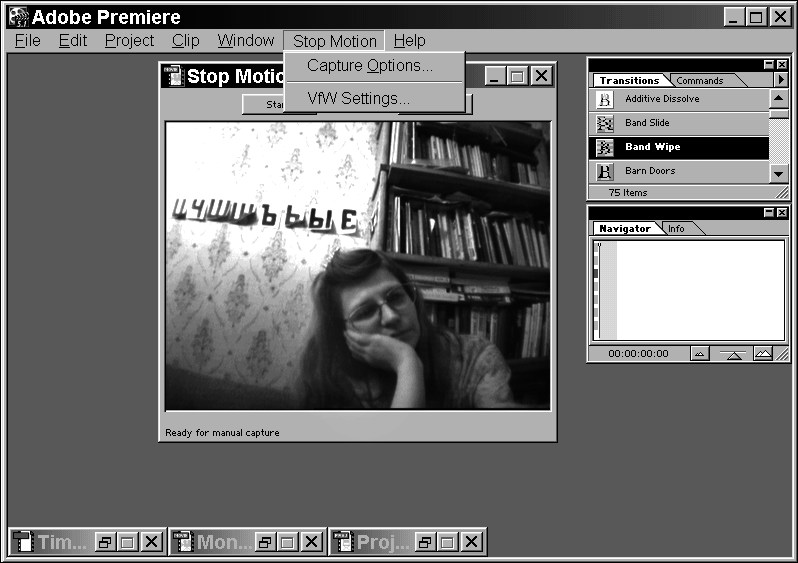The image size is (798, 563).
Task: Select the Band Wipe transition icon
Action: pos(605,147)
